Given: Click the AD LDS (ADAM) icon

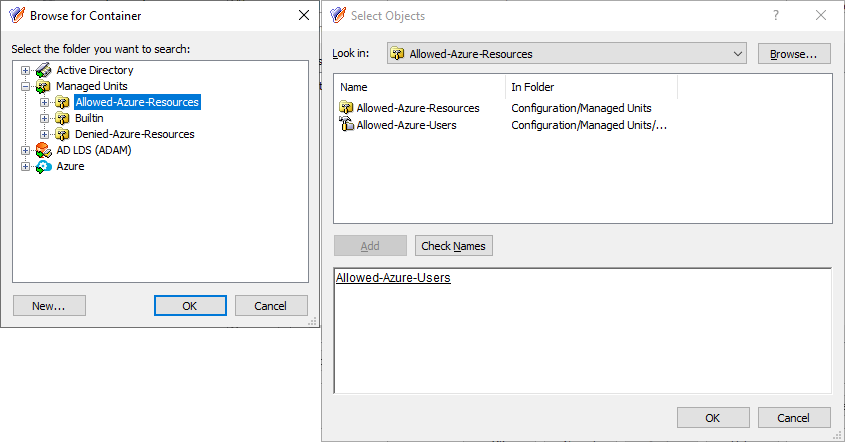Looking at the screenshot, I should pos(44,150).
